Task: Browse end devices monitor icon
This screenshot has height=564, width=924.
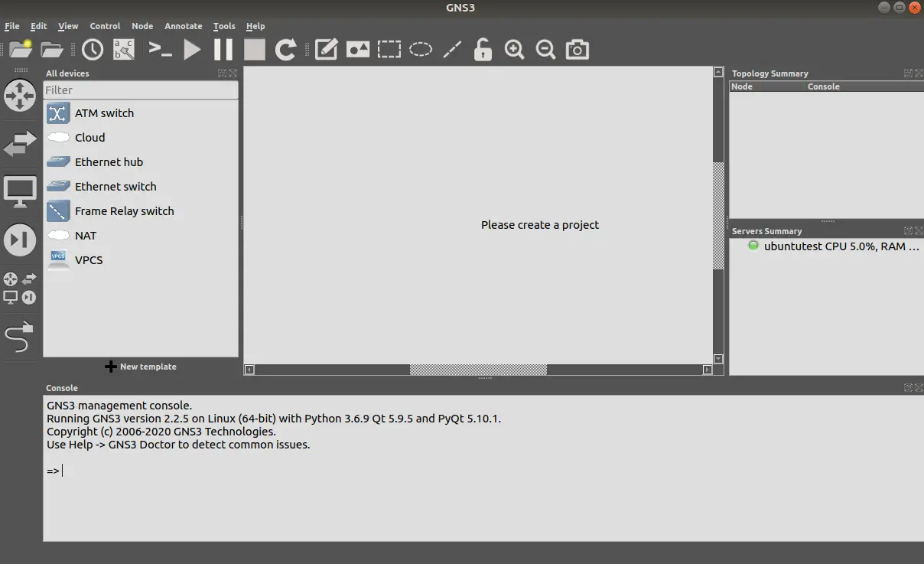Action: tap(20, 192)
